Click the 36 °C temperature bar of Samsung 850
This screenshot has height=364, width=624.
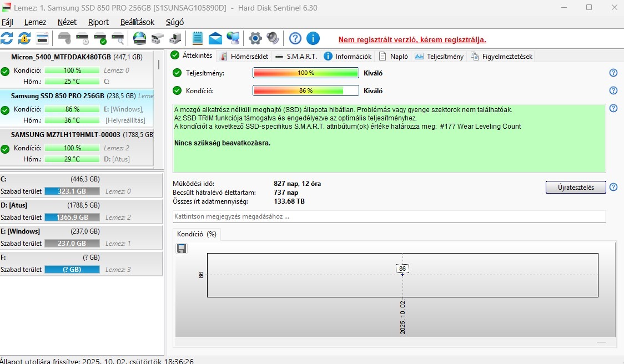pyautogui.click(x=72, y=120)
